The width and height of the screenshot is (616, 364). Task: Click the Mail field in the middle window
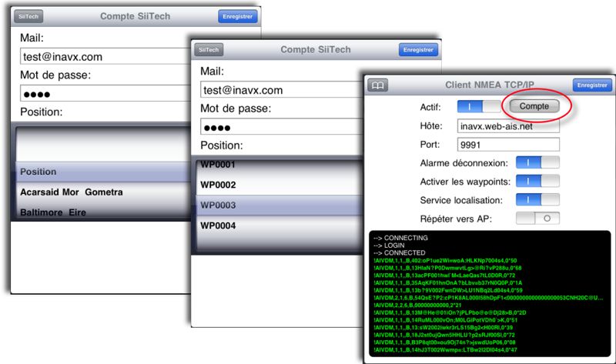(x=281, y=90)
